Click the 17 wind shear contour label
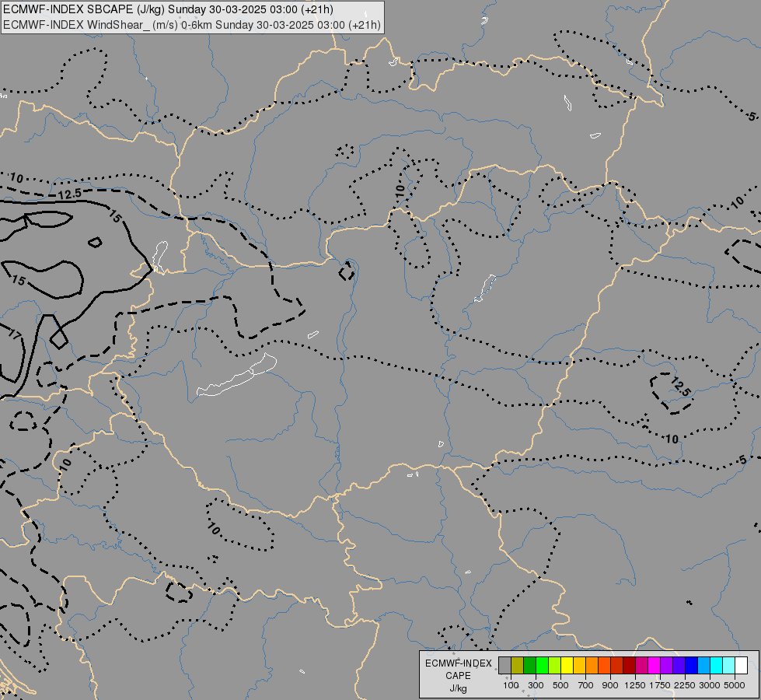 (x=15, y=334)
